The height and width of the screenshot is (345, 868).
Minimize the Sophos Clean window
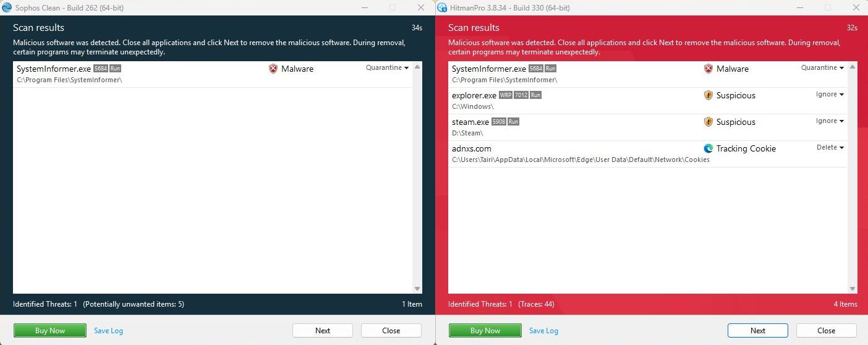(364, 7)
